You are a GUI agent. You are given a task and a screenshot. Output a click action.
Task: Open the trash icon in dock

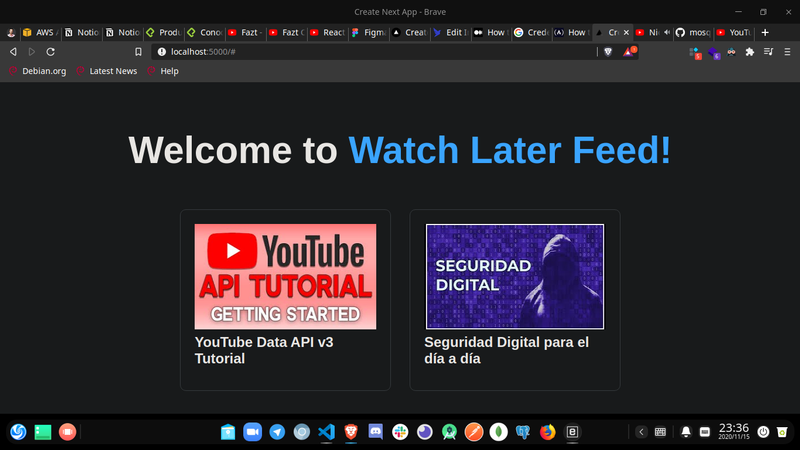point(782,432)
